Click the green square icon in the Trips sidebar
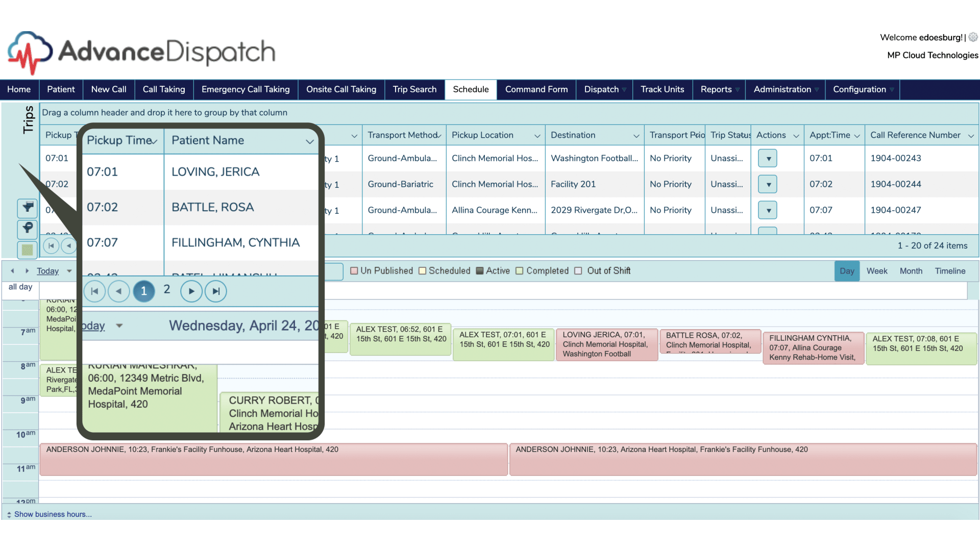This screenshot has width=980, height=551. [28, 249]
